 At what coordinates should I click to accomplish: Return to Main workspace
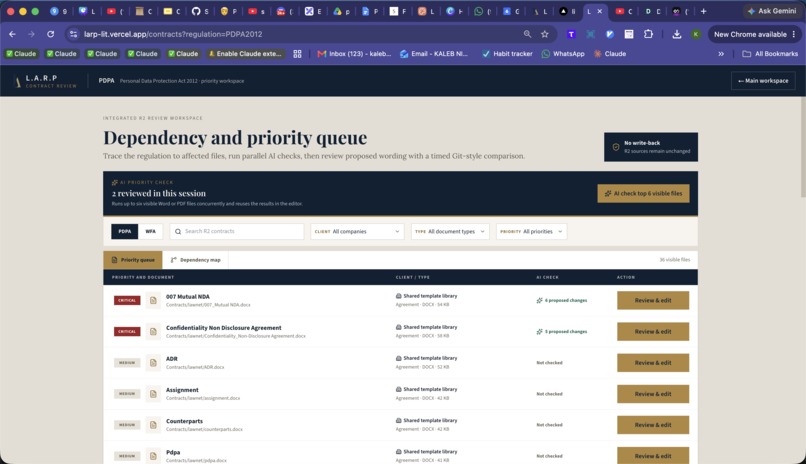(763, 81)
